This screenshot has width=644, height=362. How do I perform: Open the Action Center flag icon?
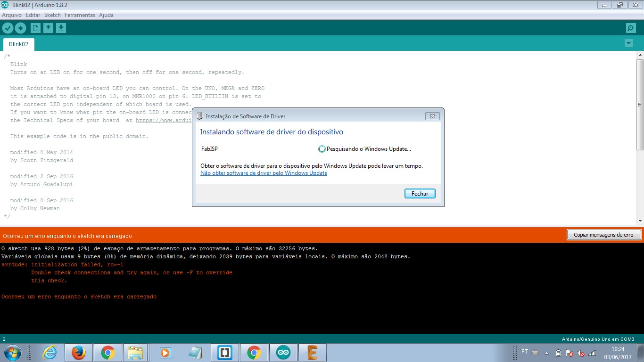coord(570,353)
